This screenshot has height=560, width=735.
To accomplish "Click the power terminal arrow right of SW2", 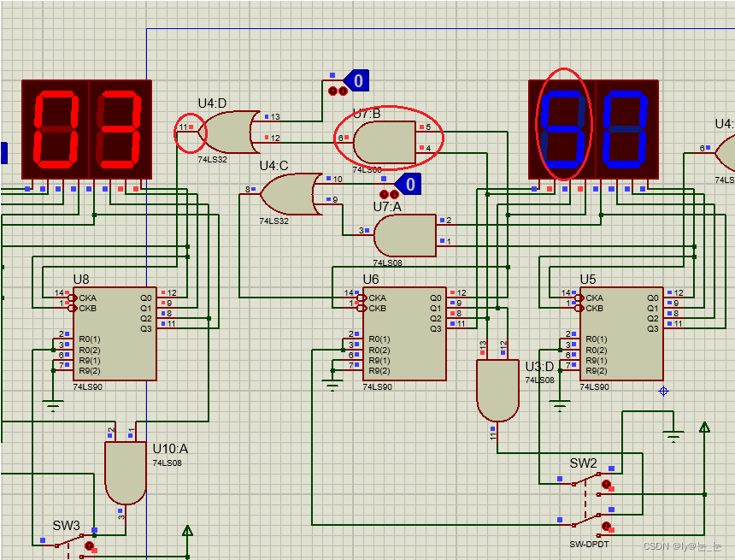I will (704, 427).
